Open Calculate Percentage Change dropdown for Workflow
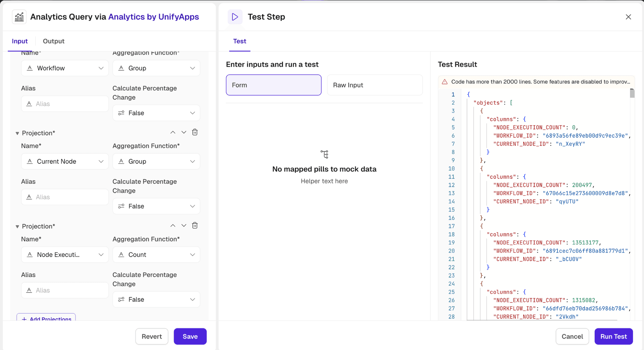644x350 pixels. pyautogui.click(x=156, y=113)
